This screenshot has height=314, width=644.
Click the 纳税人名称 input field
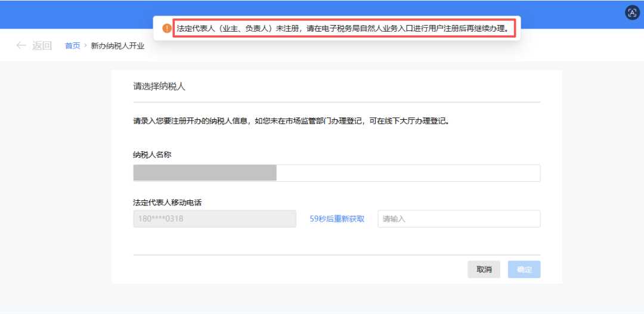(337, 173)
